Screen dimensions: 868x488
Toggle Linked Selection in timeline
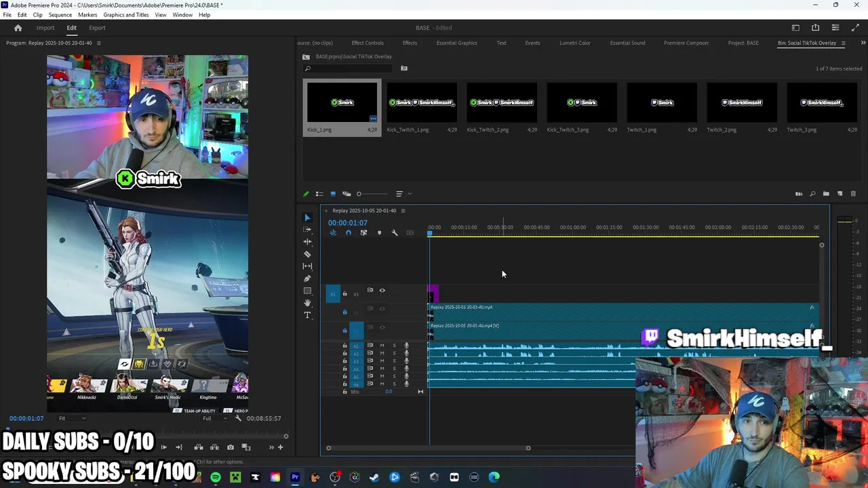[363, 233]
